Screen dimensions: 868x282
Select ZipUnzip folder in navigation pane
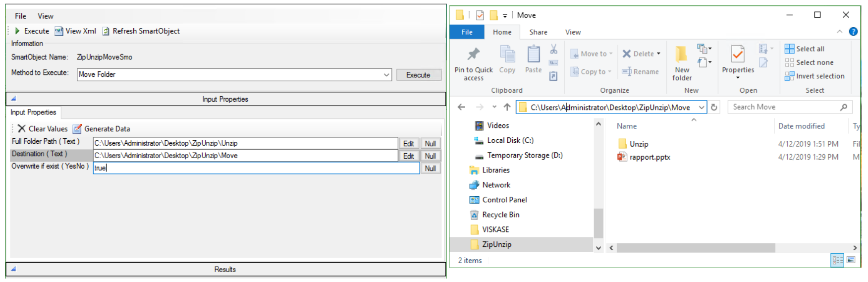point(496,244)
